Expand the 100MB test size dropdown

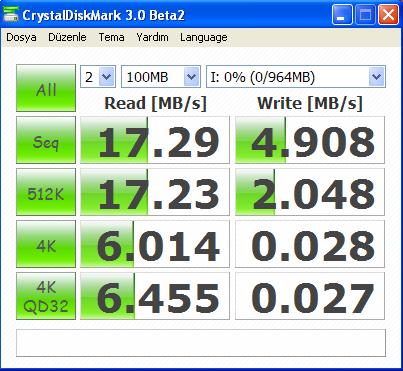coord(161,77)
